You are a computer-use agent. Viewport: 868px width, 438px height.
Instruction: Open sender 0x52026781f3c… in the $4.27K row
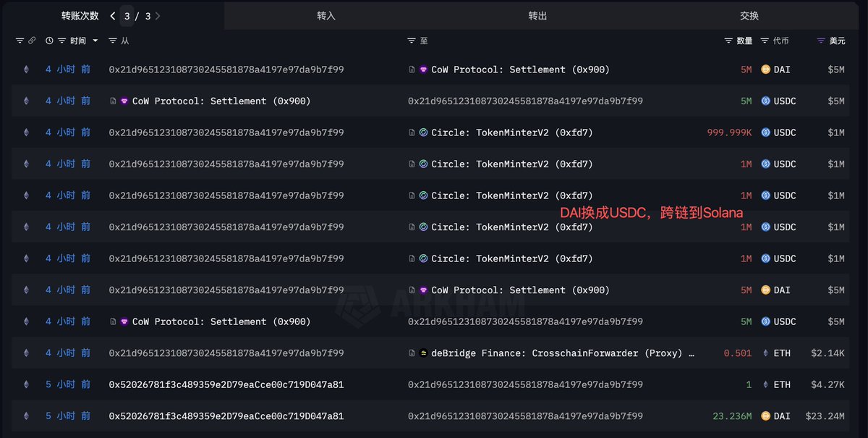click(226, 384)
